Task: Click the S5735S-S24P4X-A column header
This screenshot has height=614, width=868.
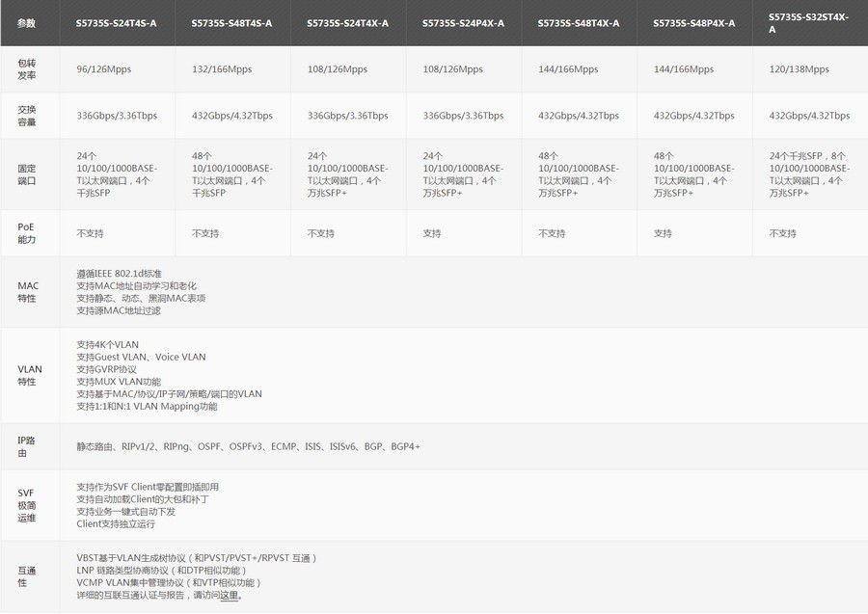Action: click(x=463, y=23)
